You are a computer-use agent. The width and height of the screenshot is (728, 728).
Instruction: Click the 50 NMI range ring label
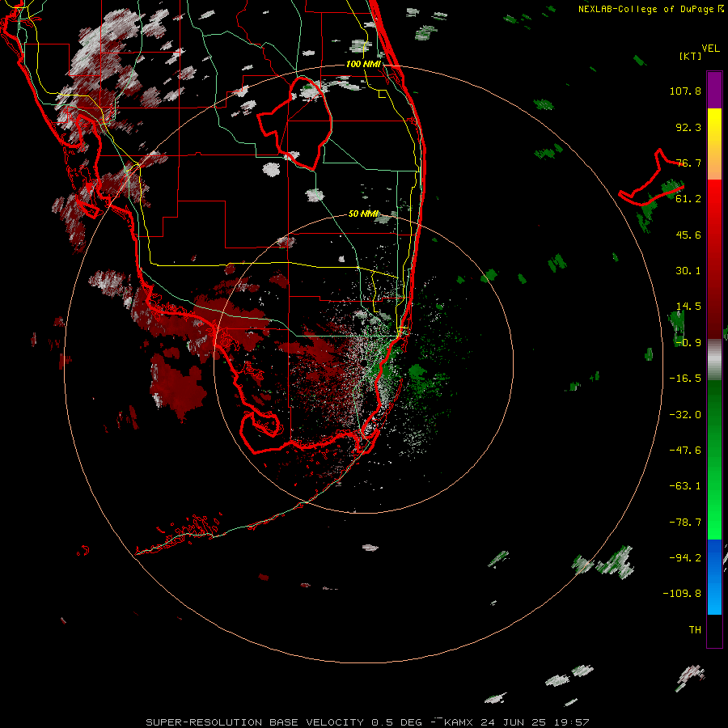point(363,214)
